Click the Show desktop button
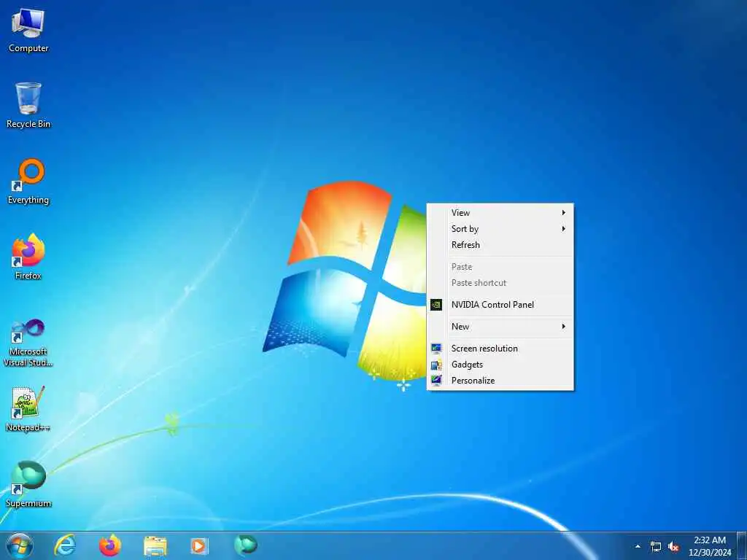 (x=742, y=545)
